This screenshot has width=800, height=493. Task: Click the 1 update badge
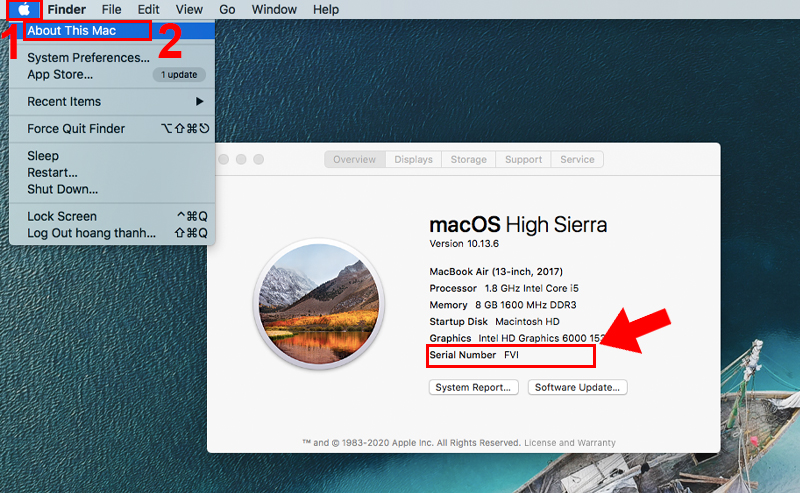(x=179, y=75)
